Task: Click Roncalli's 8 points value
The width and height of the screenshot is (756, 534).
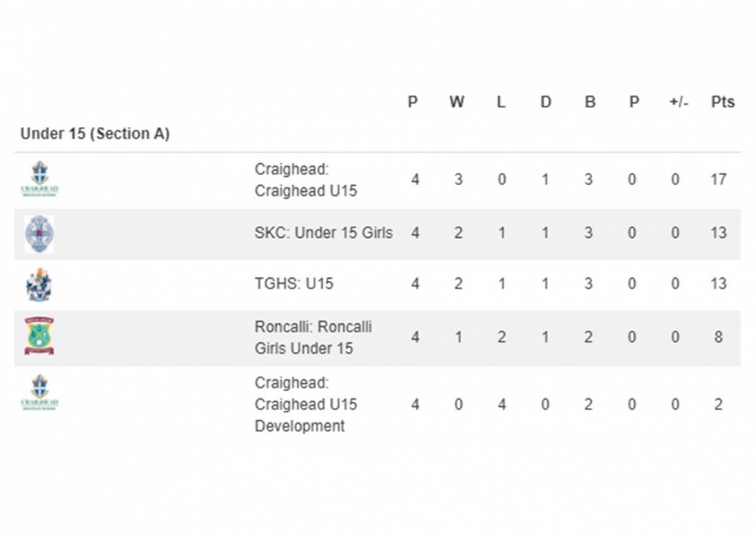Action: pos(718,337)
